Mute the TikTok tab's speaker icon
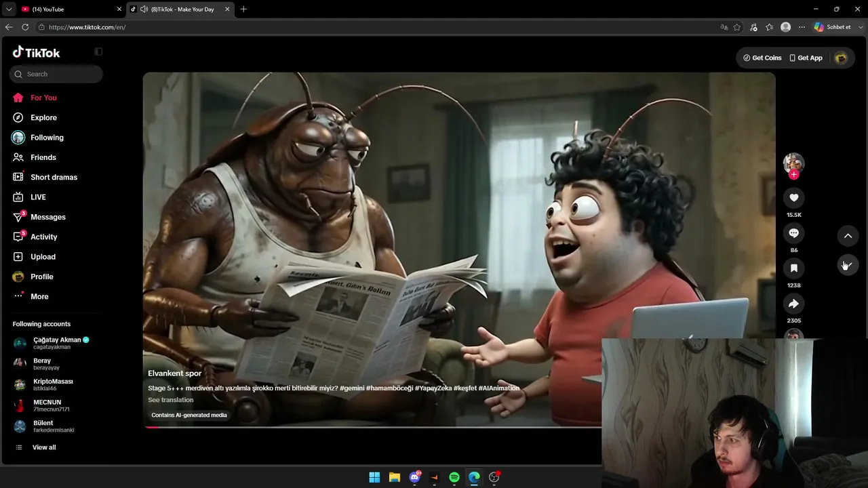Viewport: 868px width, 488px height. (x=144, y=9)
